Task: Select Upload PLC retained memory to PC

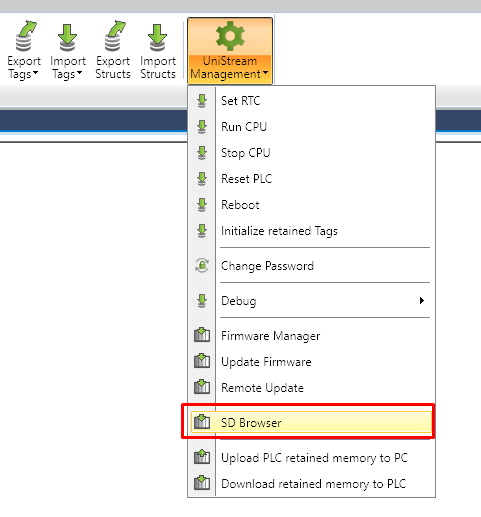Action: [312, 458]
